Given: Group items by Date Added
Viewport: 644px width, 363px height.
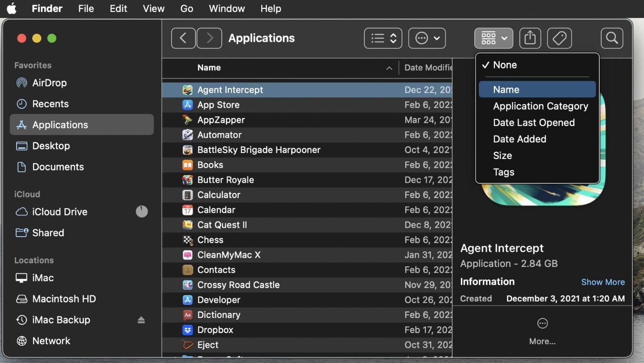Looking at the screenshot, I should (537, 139).
